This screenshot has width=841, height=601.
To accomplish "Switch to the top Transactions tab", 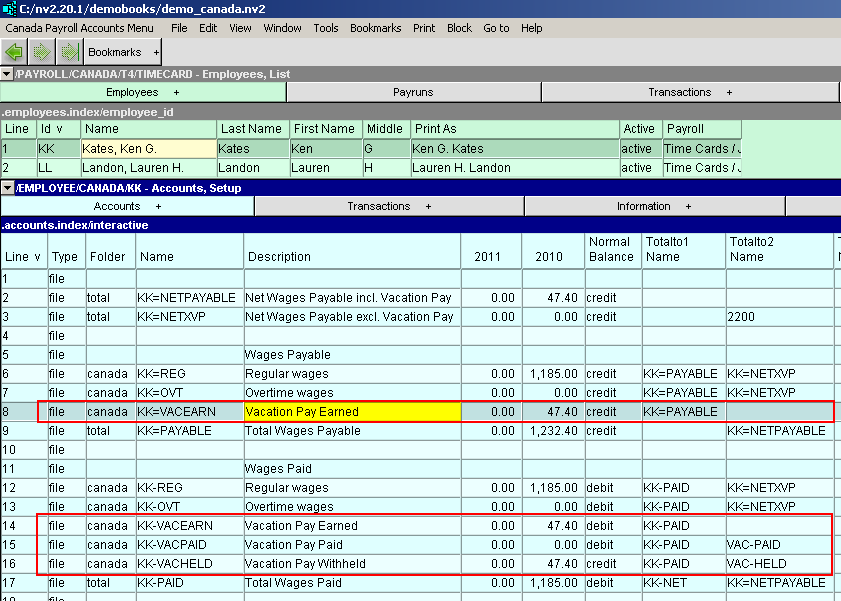I will tap(688, 92).
